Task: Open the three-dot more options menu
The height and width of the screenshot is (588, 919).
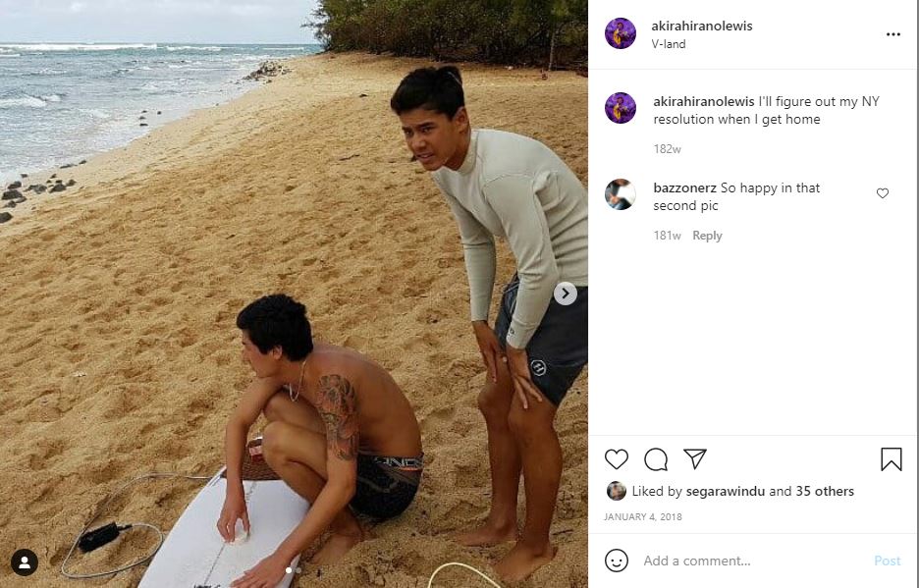Action: pos(893,34)
